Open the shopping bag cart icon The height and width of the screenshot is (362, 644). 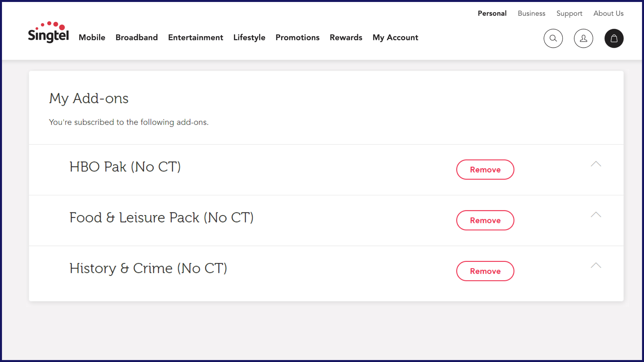click(614, 38)
